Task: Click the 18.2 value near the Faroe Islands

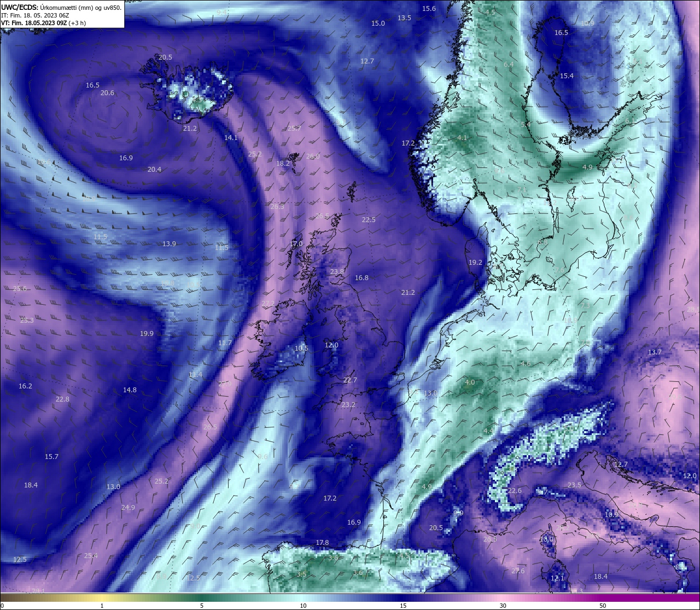Action: pyautogui.click(x=283, y=164)
